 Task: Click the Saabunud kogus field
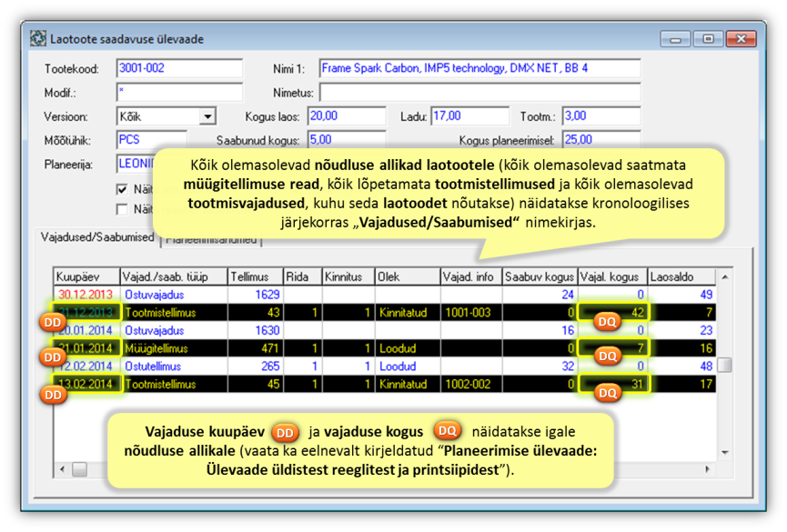[x=347, y=139]
